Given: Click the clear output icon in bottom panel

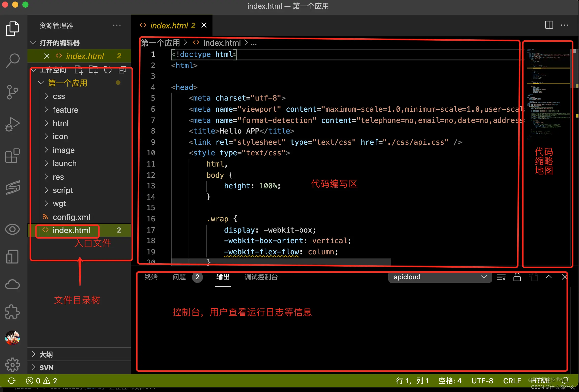Looking at the screenshot, I should [x=501, y=277].
